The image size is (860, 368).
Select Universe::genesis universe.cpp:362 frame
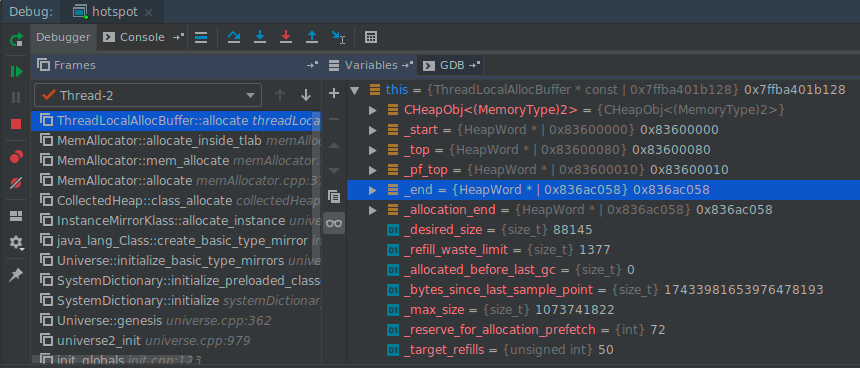[x=176, y=320]
